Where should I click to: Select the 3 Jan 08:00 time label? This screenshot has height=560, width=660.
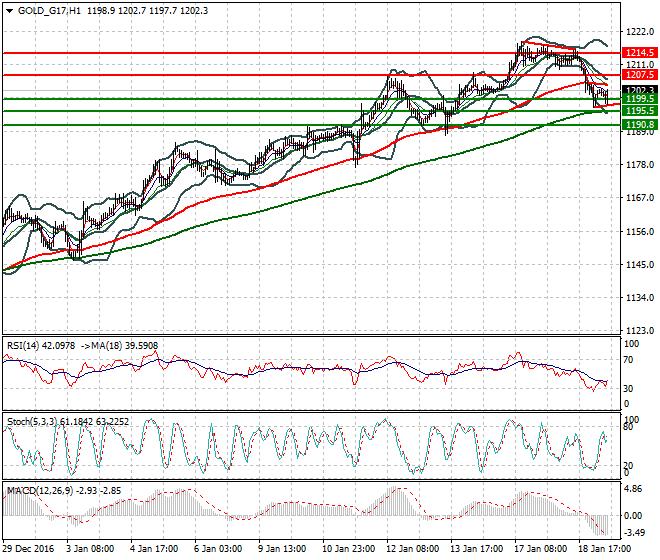[90, 549]
